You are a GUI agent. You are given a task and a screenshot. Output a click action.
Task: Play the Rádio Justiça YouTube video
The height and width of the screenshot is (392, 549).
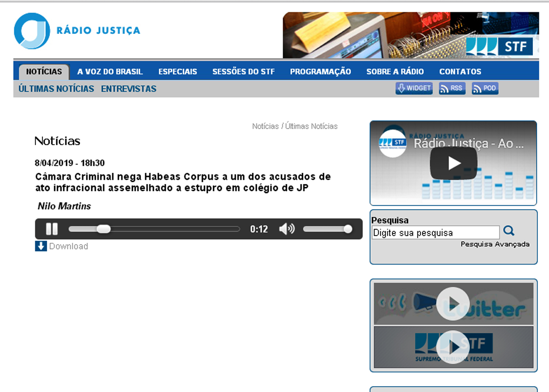(x=453, y=163)
